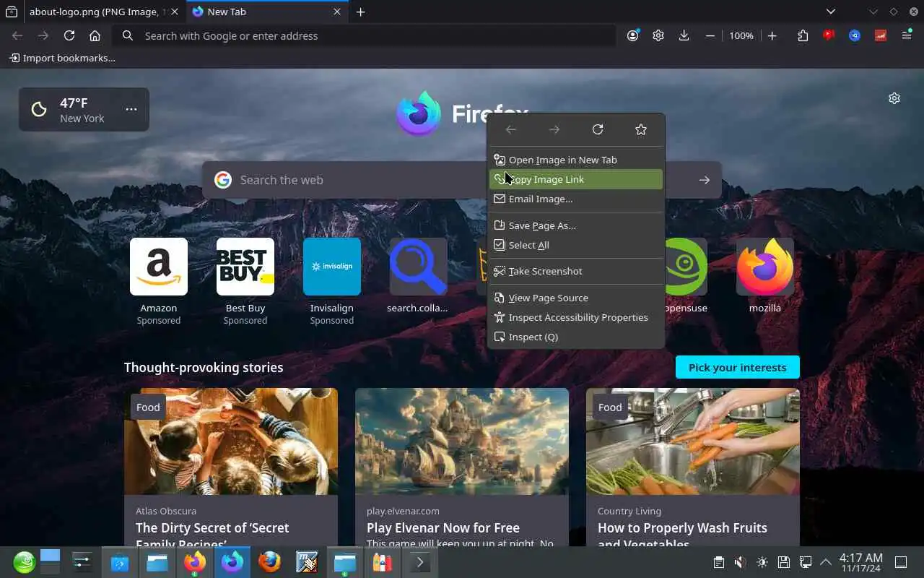The width and height of the screenshot is (924, 578).
Task: Open the virtual desktop pager
Action: (51, 562)
